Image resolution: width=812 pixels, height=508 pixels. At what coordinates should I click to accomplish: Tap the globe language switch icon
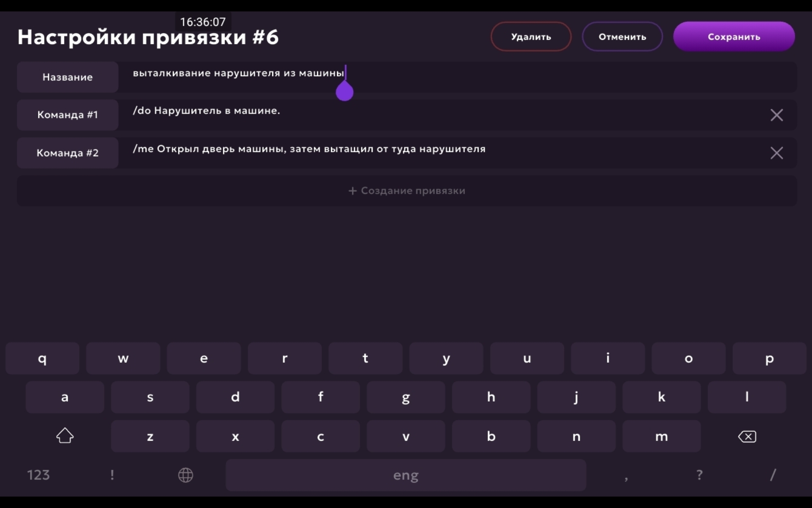(x=185, y=475)
